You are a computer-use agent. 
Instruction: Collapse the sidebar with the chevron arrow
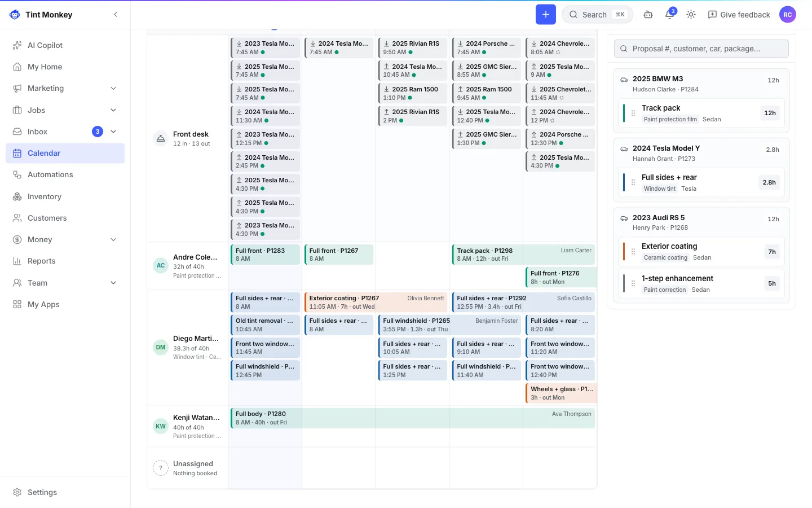pos(116,15)
